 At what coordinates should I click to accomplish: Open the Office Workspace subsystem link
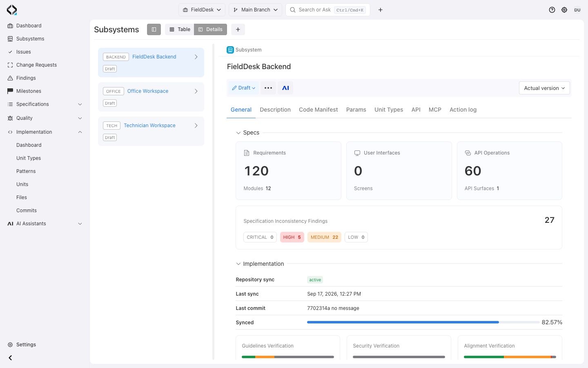(x=148, y=91)
